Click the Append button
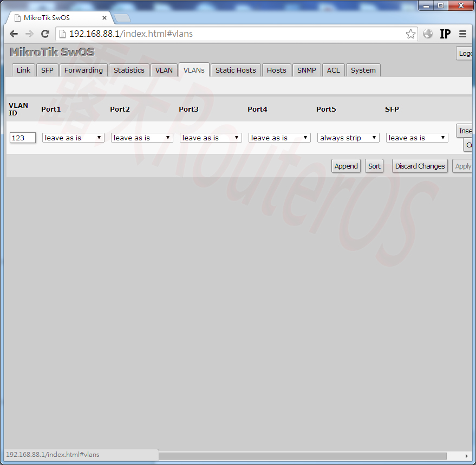476x465 pixels. (x=346, y=166)
